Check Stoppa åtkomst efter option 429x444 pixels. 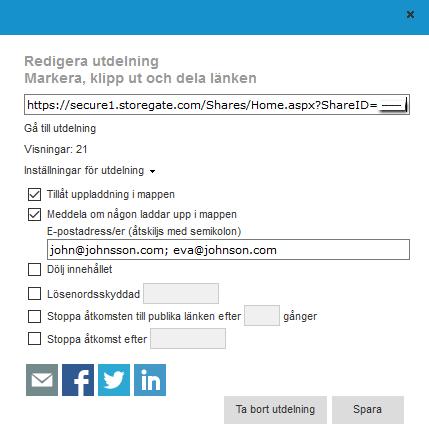coord(34,339)
